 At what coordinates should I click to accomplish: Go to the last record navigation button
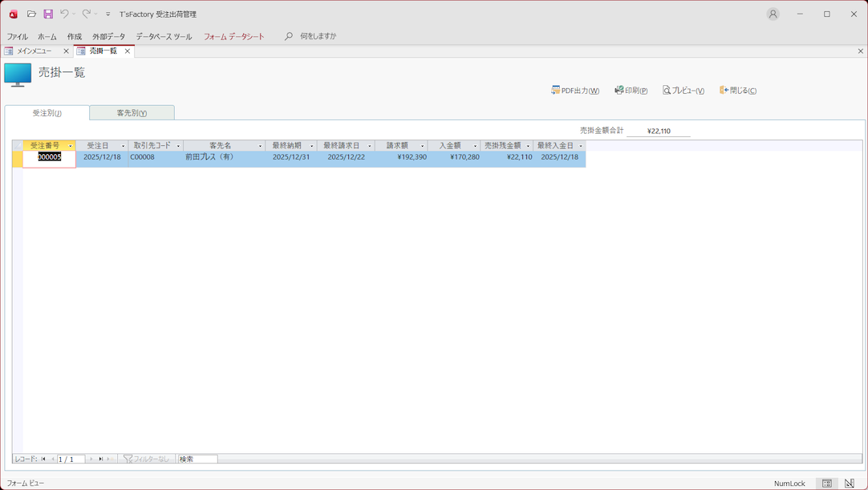click(x=100, y=460)
